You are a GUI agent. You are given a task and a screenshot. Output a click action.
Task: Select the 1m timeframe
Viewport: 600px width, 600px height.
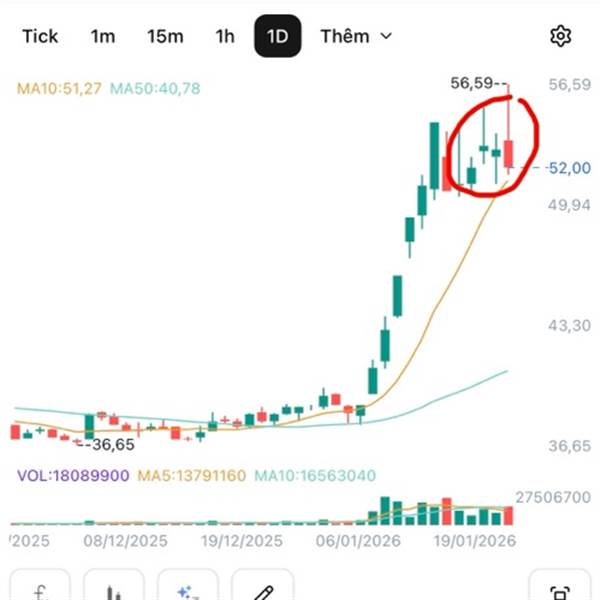tap(103, 37)
